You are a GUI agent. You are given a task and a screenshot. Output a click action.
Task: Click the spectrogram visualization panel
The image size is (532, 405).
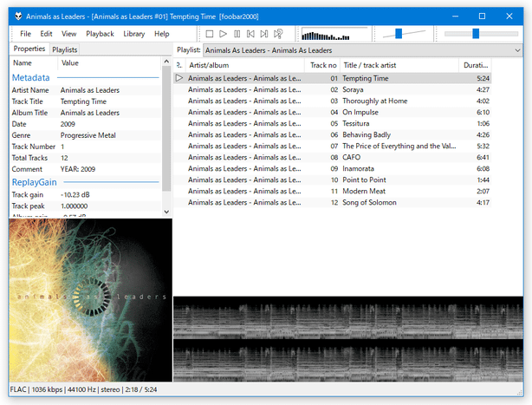coord(348,339)
